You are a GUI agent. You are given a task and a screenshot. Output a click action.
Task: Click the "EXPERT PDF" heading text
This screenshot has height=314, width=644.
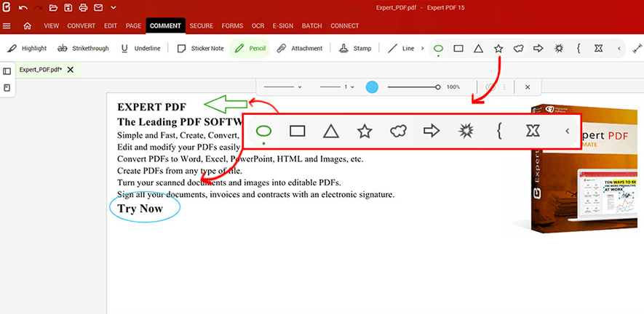tap(151, 107)
